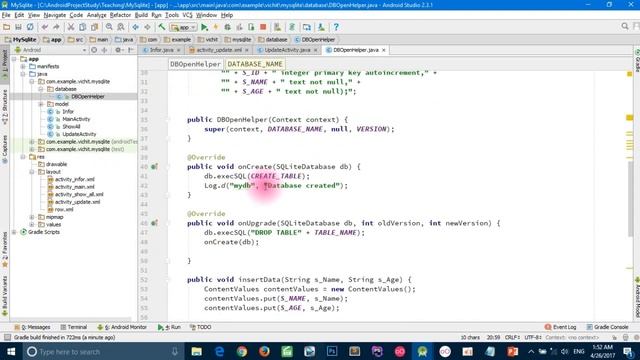This screenshot has height=360, width=640.
Task: Click the DBOpenHelper breadcrumb in the editor
Action: pyautogui.click(x=195, y=64)
